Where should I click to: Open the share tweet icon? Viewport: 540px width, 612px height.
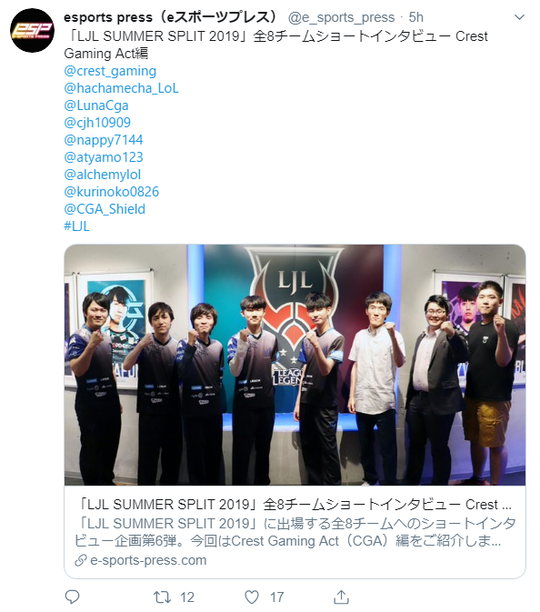pos(341,597)
